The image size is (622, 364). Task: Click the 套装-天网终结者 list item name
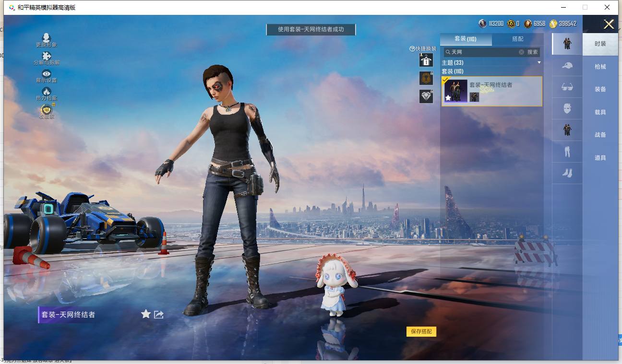pyautogui.click(x=491, y=85)
